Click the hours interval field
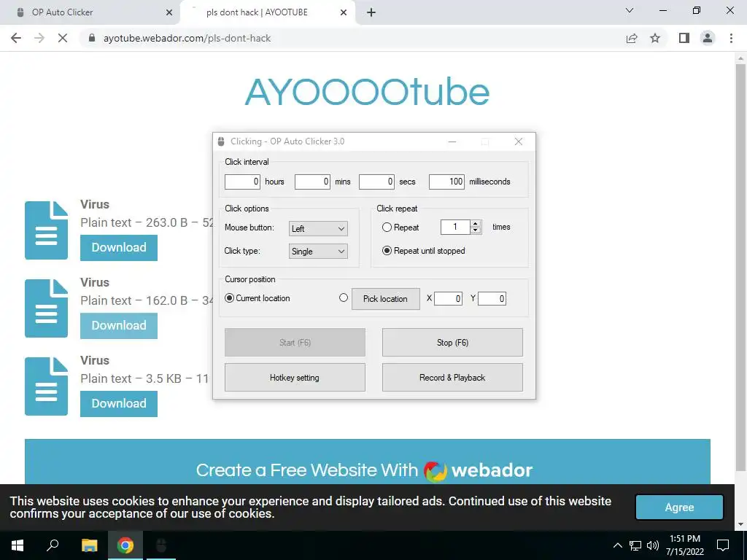747x560 pixels. [242, 182]
